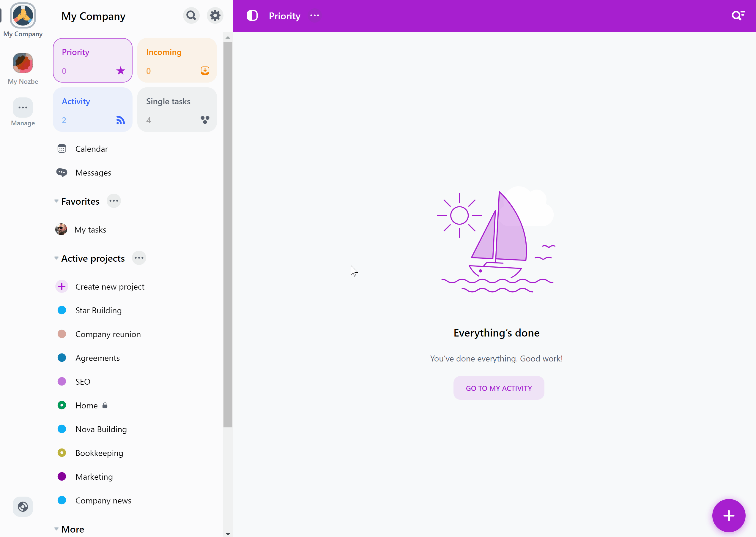
Task: Click the Messages chat icon
Action: pos(62,173)
